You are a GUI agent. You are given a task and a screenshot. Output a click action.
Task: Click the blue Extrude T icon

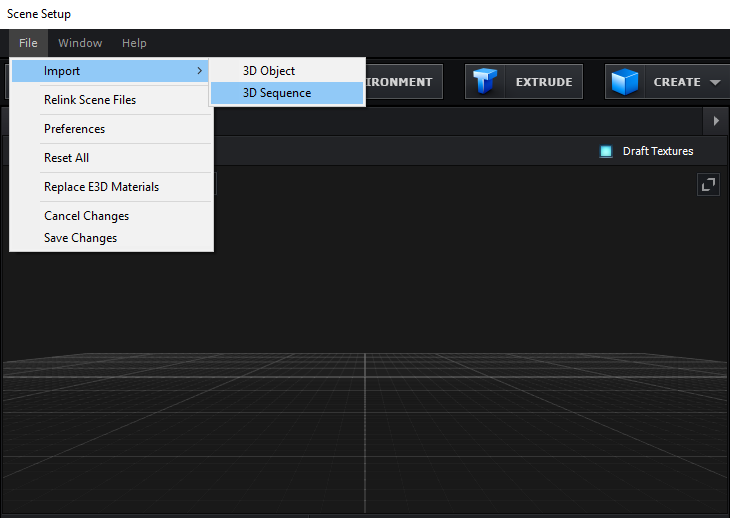point(487,82)
